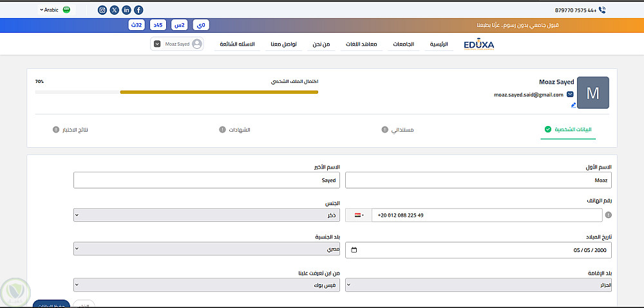The image size is (644, 308).
Task: Open the من نحن menu item
Action: (x=321, y=44)
